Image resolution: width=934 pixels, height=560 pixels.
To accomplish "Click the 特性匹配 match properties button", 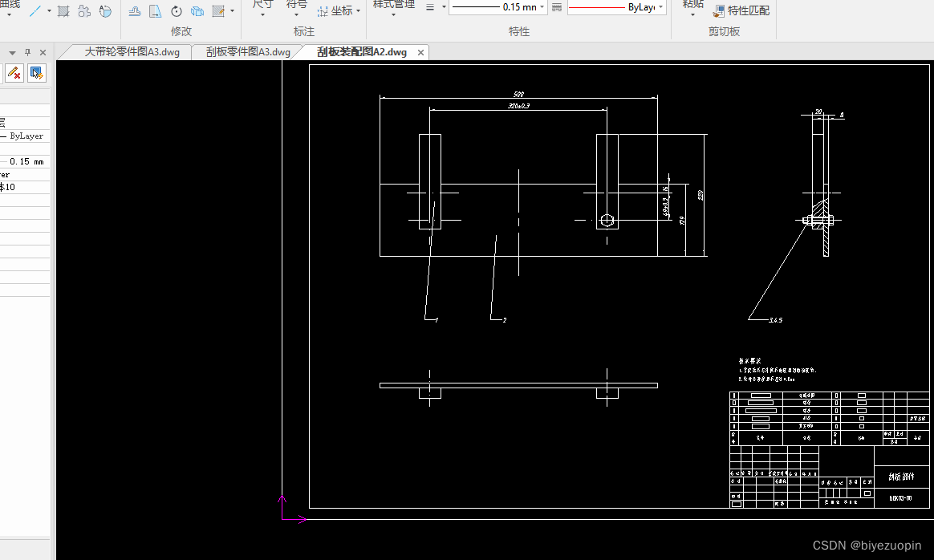I will point(741,10).
